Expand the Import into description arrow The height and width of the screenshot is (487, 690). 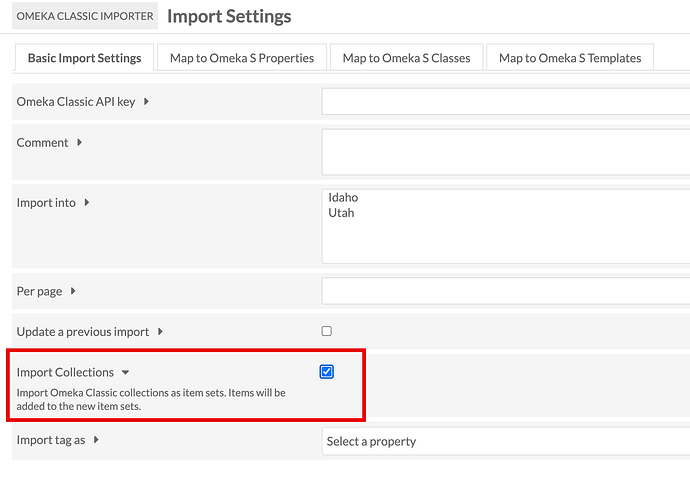pyautogui.click(x=87, y=202)
